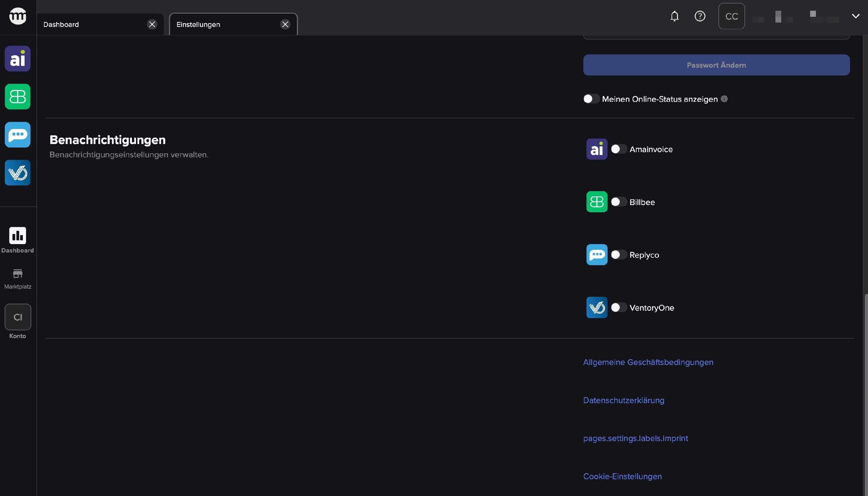Image resolution: width=868 pixels, height=496 pixels.
Task: Close the Einstellungen tab
Action: coord(285,25)
